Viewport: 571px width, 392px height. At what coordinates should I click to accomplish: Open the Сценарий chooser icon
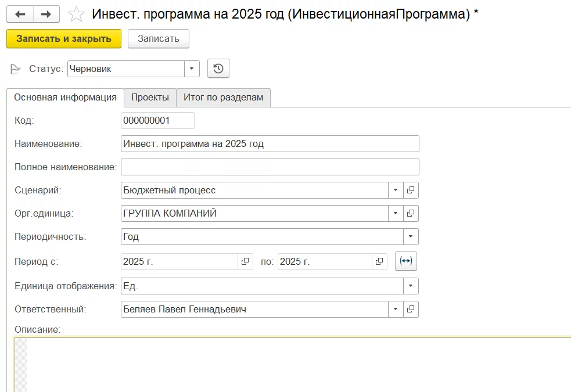(x=411, y=190)
